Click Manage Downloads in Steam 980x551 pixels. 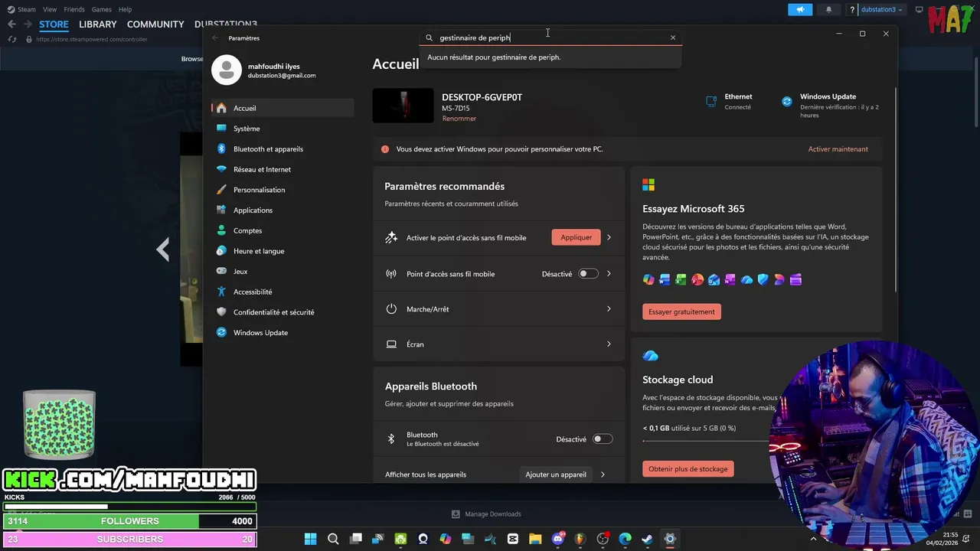486,514
